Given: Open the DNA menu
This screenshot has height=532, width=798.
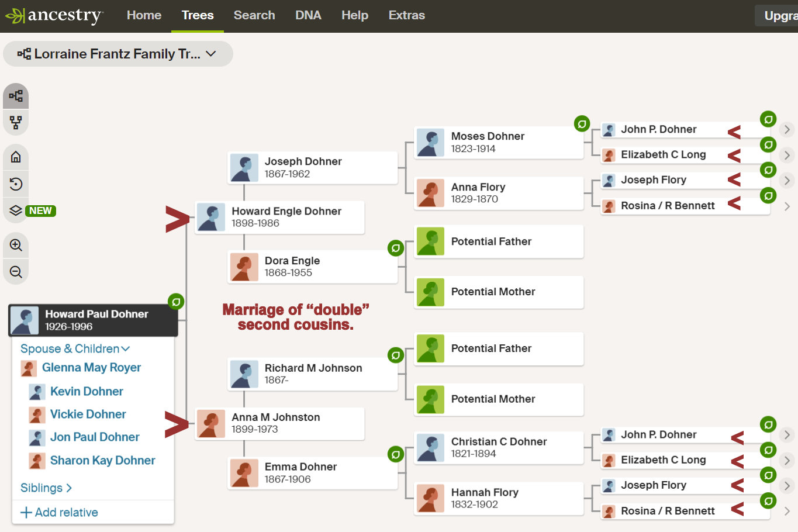Looking at the screenshot, I should point(308,15).
